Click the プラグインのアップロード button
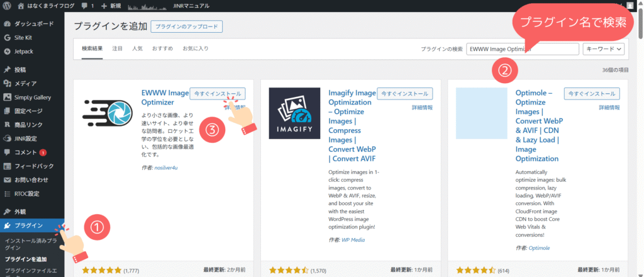Image resolution: width=644 pixels, height=277 pixels. (x=187, y=26)
